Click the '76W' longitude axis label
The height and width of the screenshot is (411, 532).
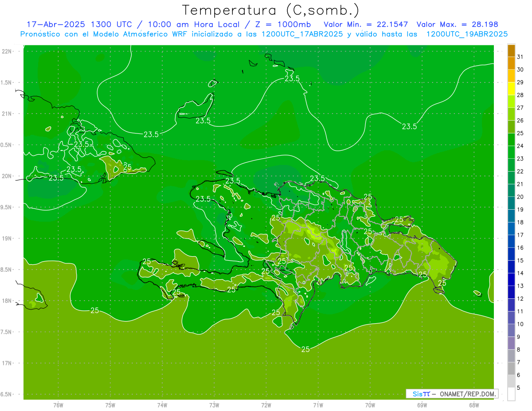point(58,405)
